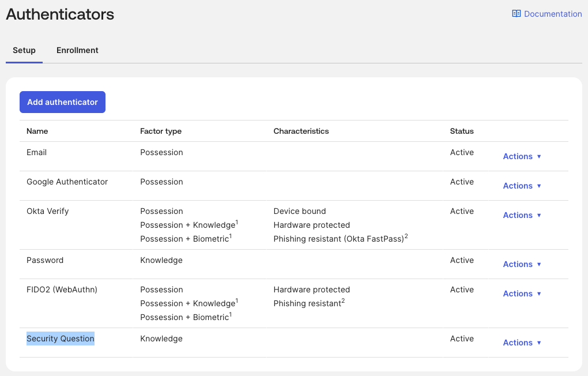Select the Email authenticator name

tap(37, 152)
